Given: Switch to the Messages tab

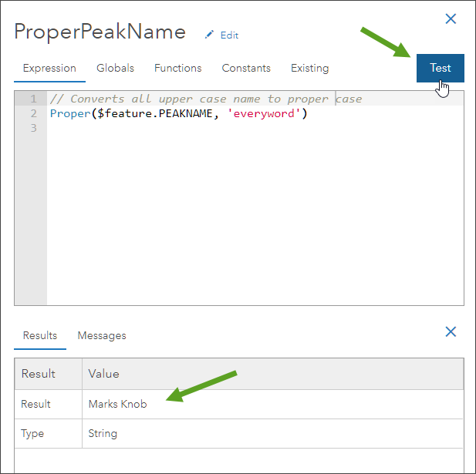Looking at the screenshot, I should (102, 335).
